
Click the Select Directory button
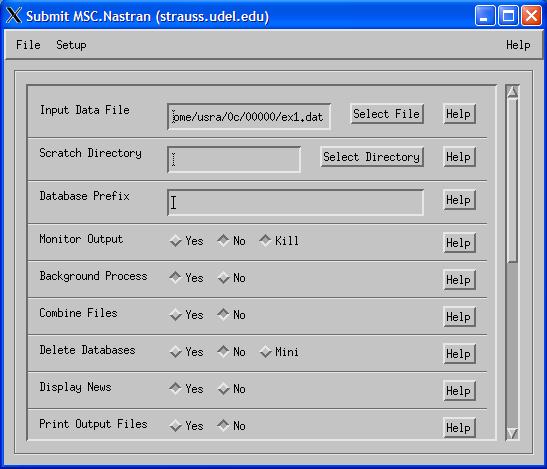pos(372,157)
